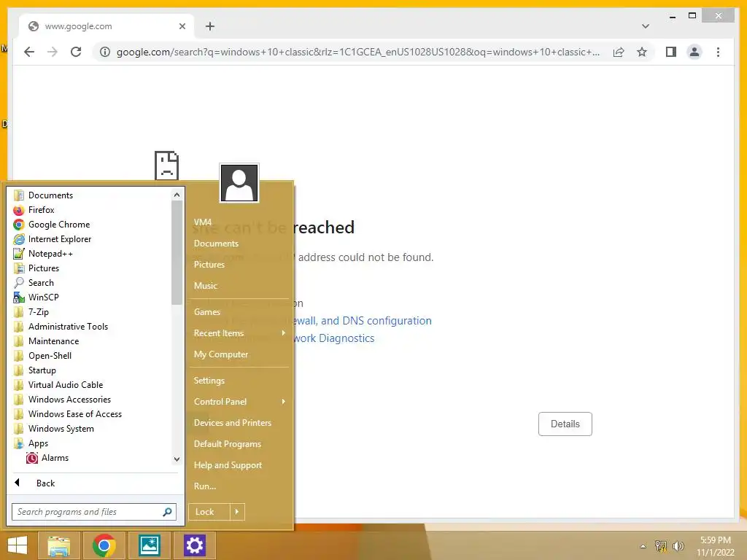Click the Windows Start button
The height and width of the screenshot is (560, 747).
click(18, 545)
